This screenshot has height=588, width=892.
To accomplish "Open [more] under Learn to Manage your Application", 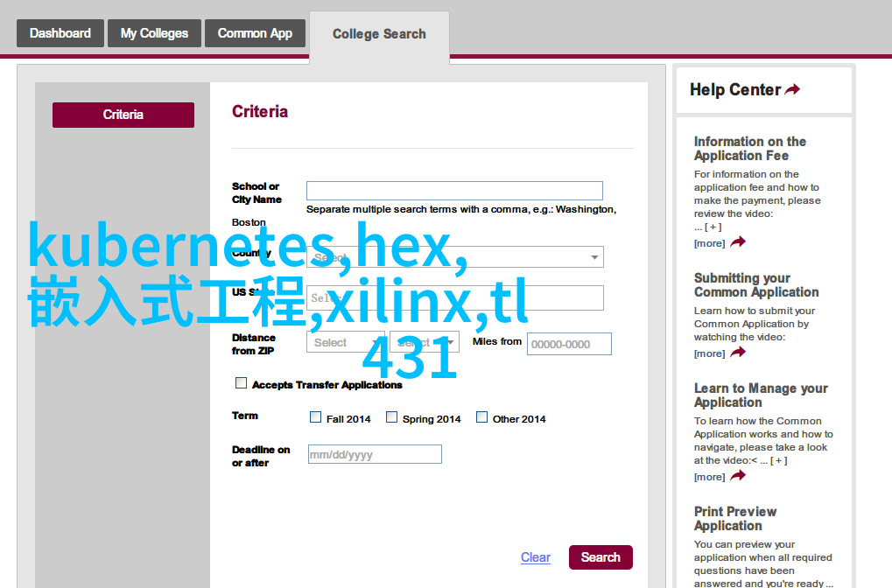I will coord(709,477).
